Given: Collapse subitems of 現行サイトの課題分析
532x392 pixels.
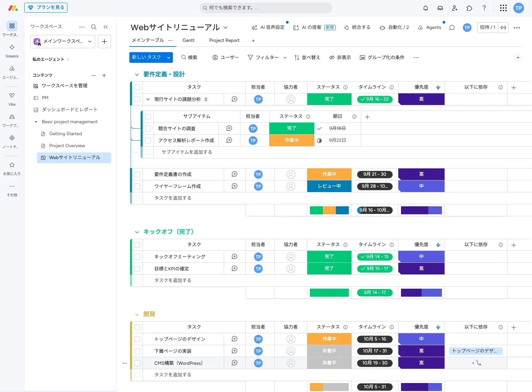Looking at the screenshot, I should coord(148,99).
